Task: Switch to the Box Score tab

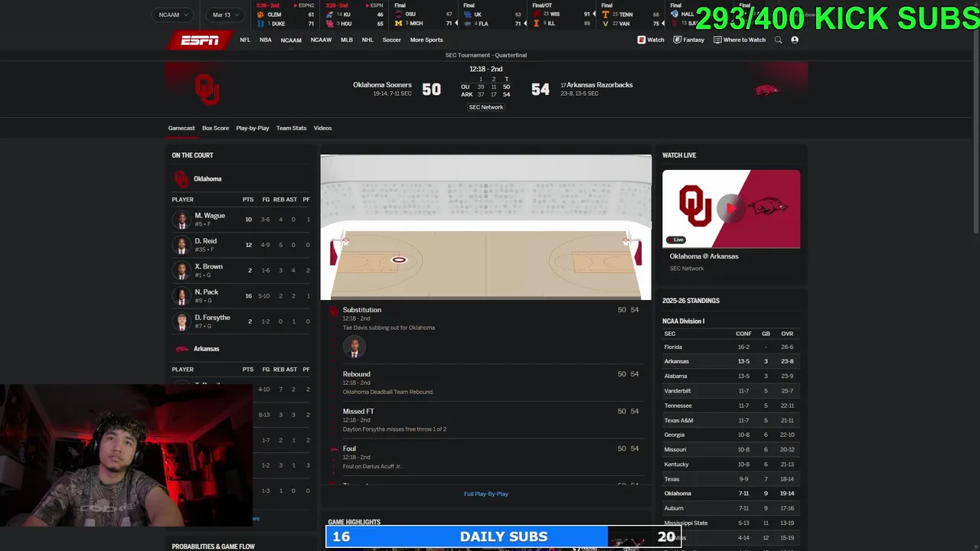Action: (215, 128)
